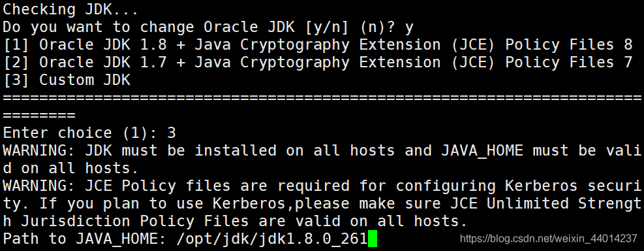Click the green terminal cursor block
Screen dimensions: 644x251
tap(373, 239)
